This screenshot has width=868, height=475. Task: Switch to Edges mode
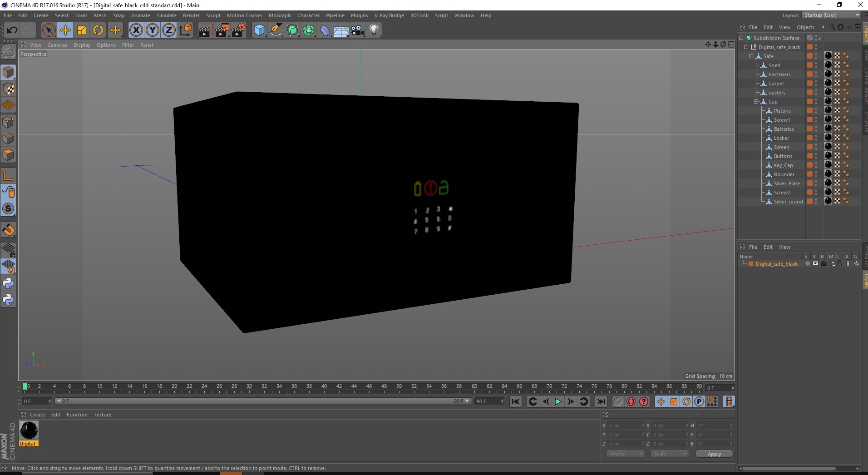8,138
